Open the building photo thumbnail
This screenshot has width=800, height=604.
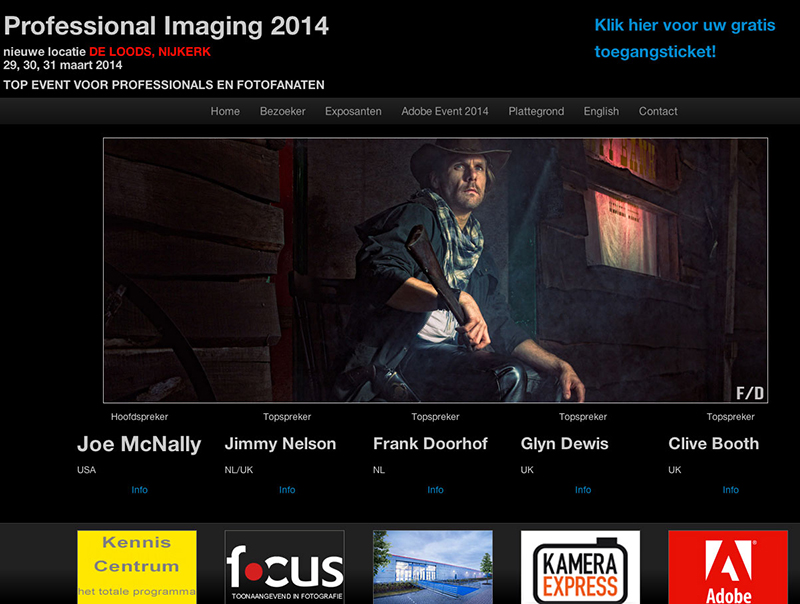pyautogui.click(x=433, y=567)
